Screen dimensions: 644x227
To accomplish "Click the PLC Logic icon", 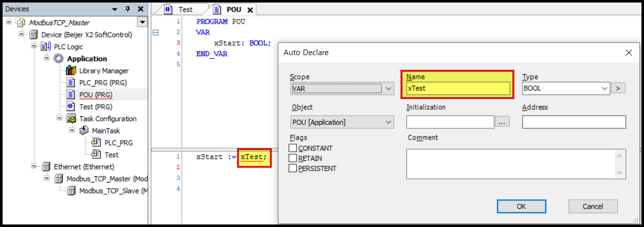I will pos(46,47).
